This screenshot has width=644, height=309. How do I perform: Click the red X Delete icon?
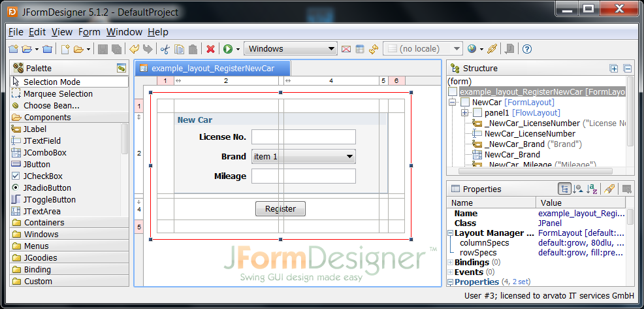point(211,49)
